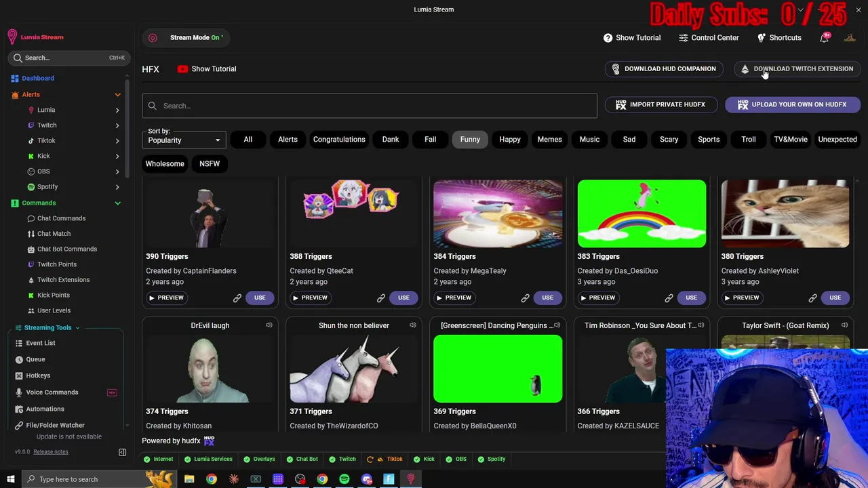Click the HFX search input field
The height and width of the screenshot is (488, 868).
370,106
